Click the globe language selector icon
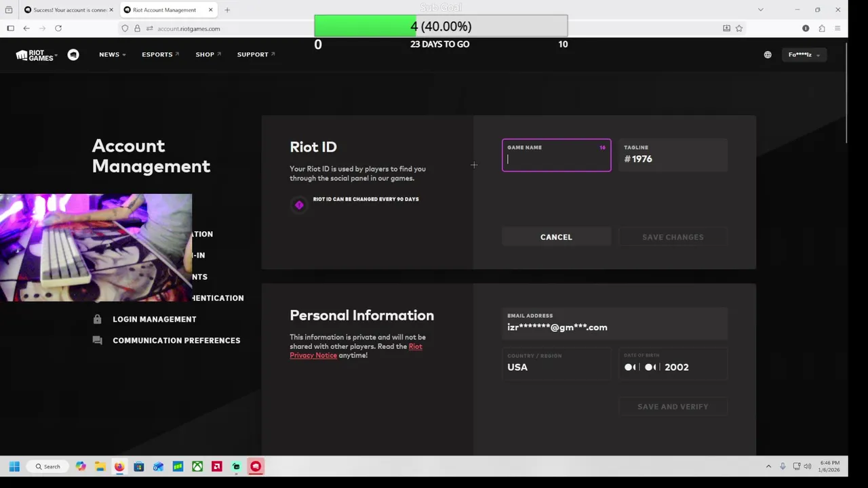Viewport: 868px width, 488px height. [768, 55]
